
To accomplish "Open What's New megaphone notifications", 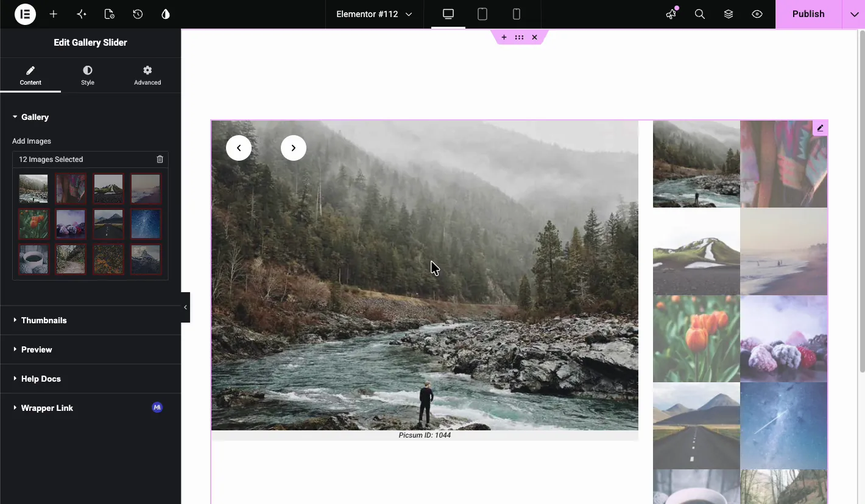I will pos(671,14).
